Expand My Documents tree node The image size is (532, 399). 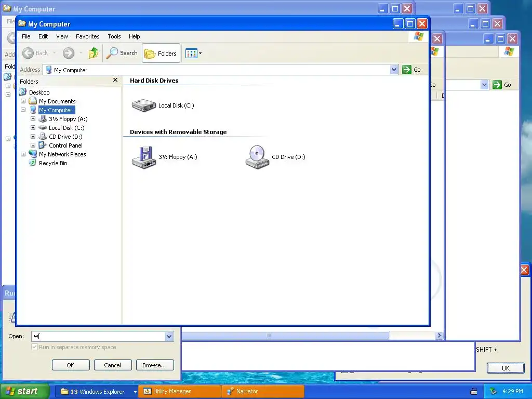[23, 101]
